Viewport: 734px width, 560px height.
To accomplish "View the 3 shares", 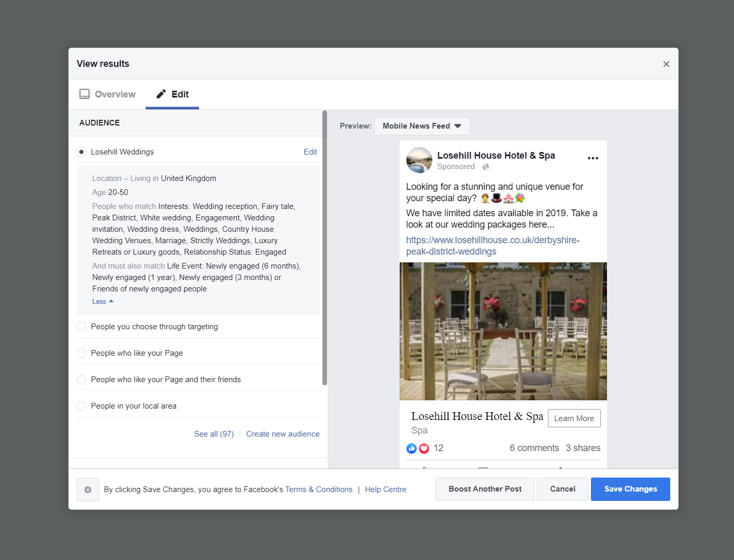I will (x=583, y=448).
